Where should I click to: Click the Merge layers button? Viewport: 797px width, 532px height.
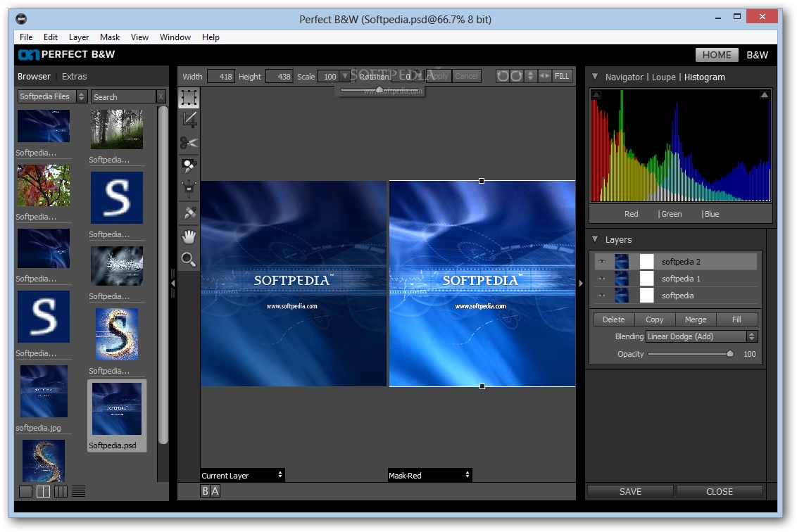coord(696,319)
